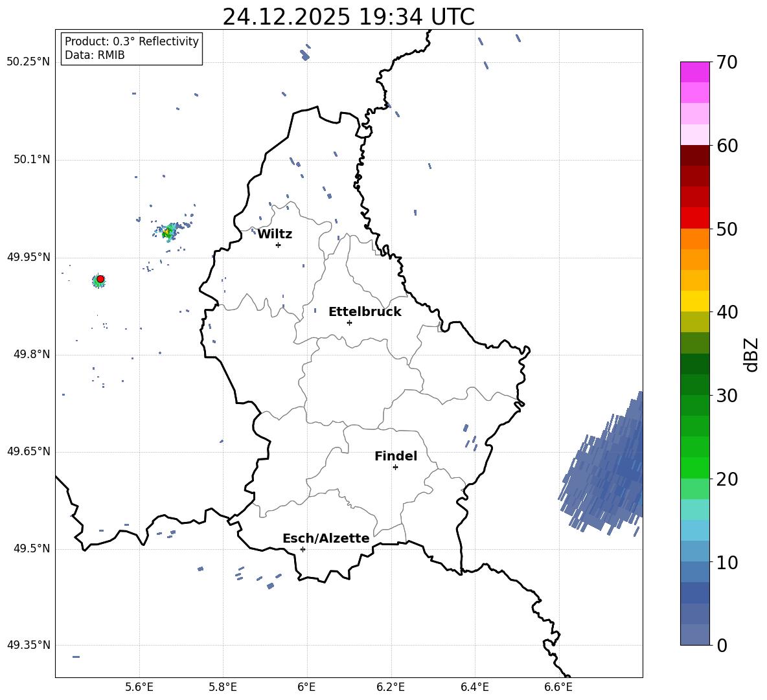
Task: Click the 'Data: RMIB' text
Action: (x=95, y=55)
